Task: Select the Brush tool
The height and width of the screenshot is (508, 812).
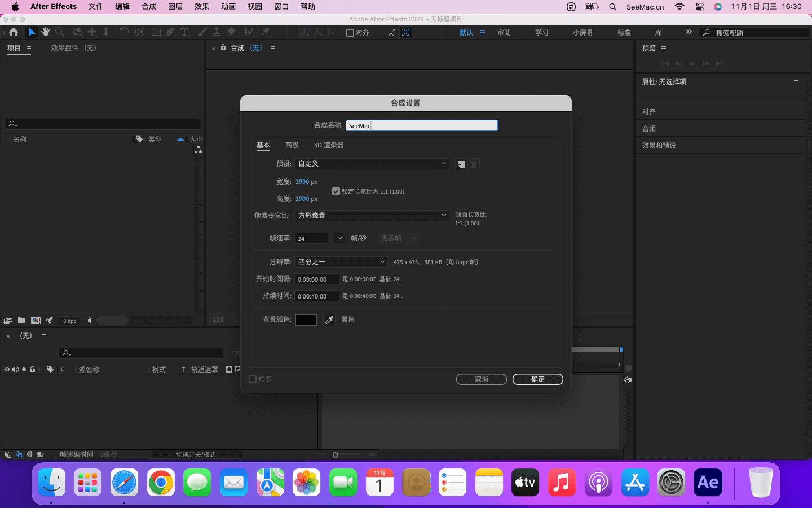Action: click(202, 32)
